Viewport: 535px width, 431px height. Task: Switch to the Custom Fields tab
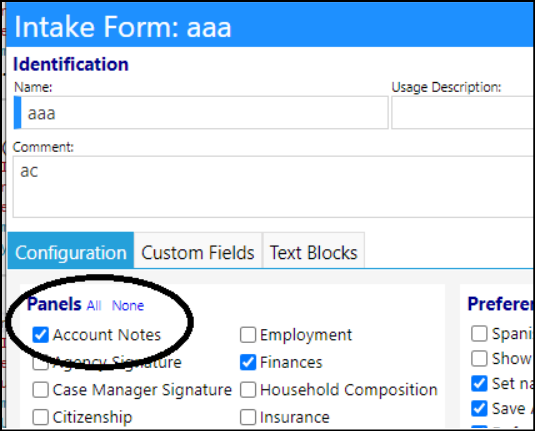click(198, 253)
